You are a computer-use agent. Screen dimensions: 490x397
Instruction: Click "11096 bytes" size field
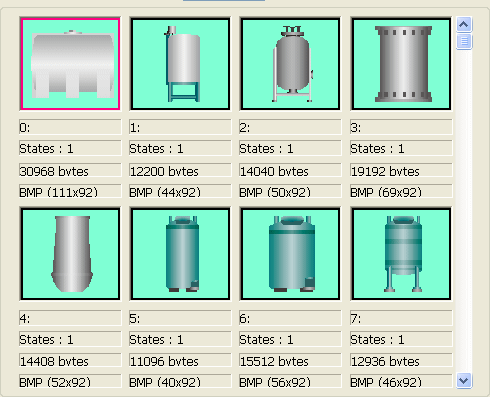pos(180,361)
